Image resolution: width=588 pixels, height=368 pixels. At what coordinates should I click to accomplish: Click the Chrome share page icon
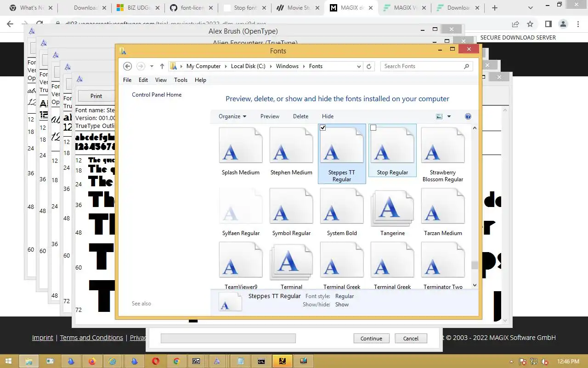click(x=515, y=24)
